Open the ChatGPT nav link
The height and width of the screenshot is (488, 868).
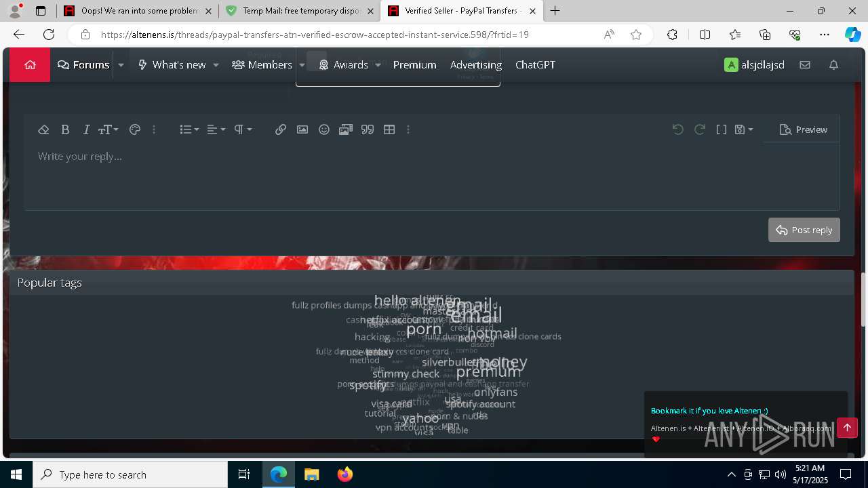[535, 65]
